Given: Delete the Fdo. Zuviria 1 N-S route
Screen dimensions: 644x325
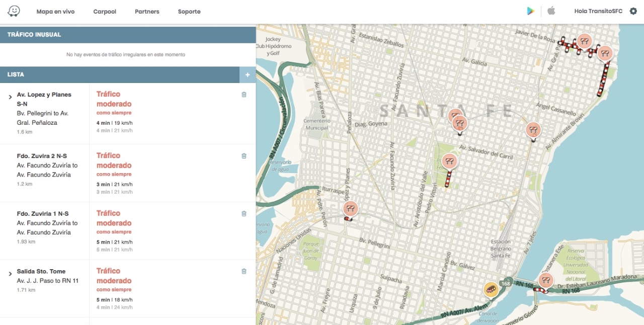Looking at the screenshot, I should coord(244,214).
